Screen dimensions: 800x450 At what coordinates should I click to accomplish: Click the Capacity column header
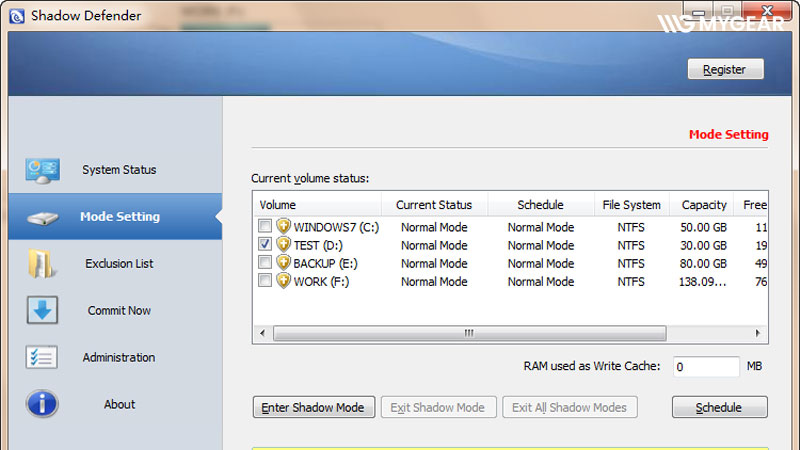click(x=702, y=205)
